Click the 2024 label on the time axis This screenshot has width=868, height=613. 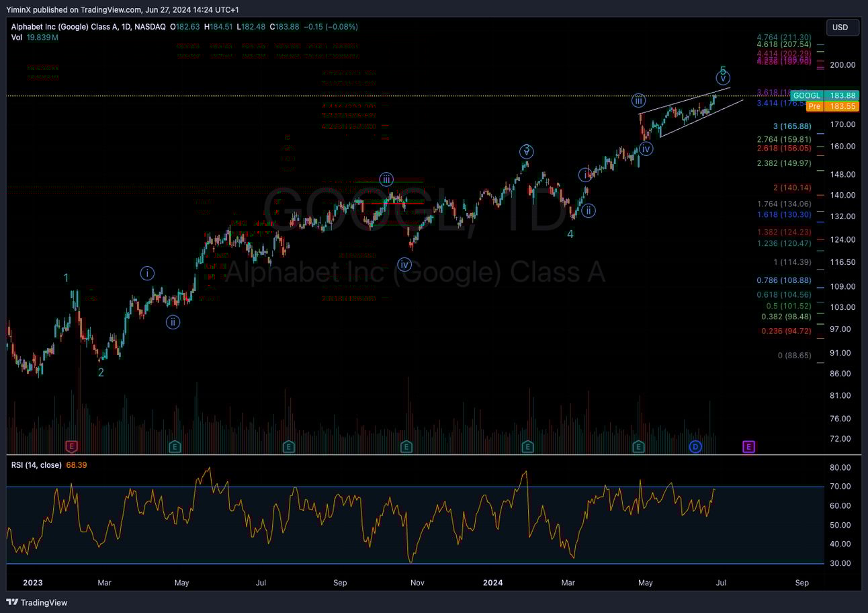(x=493, y=583)
